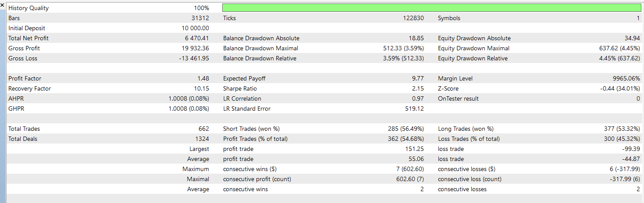This screenshot has width=644, height=203.
Task: Select the Sharpe Ratio value 2.15
Action: [418, 88]
